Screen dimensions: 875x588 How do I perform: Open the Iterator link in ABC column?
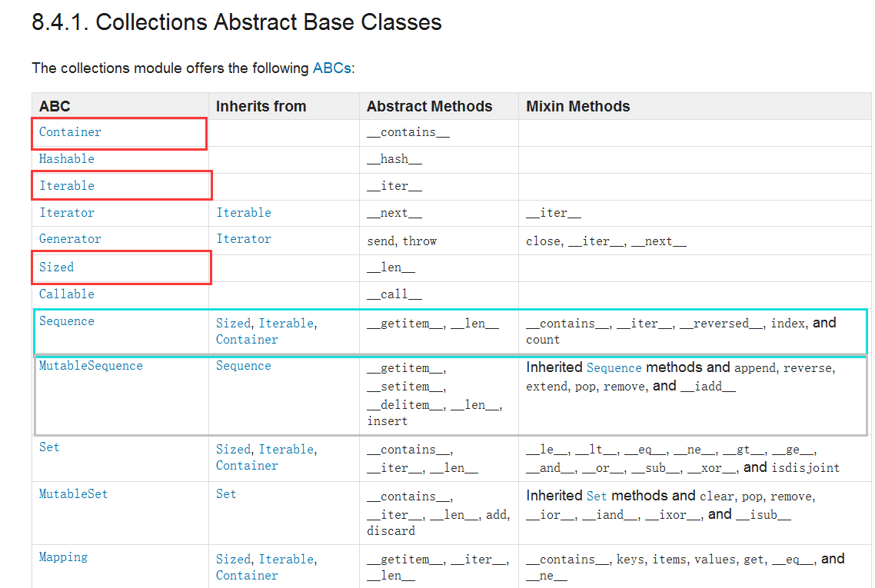pos(67,213)
